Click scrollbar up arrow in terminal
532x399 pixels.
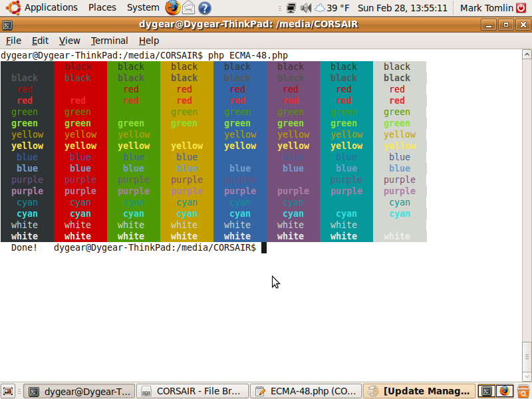(x=527, y=54)
